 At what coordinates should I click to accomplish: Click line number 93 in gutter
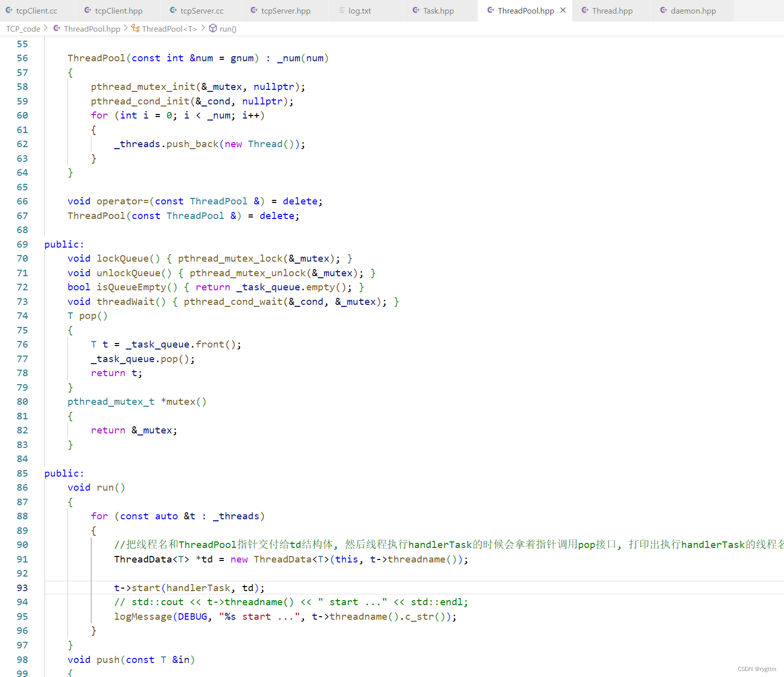(x=22, y=588)
